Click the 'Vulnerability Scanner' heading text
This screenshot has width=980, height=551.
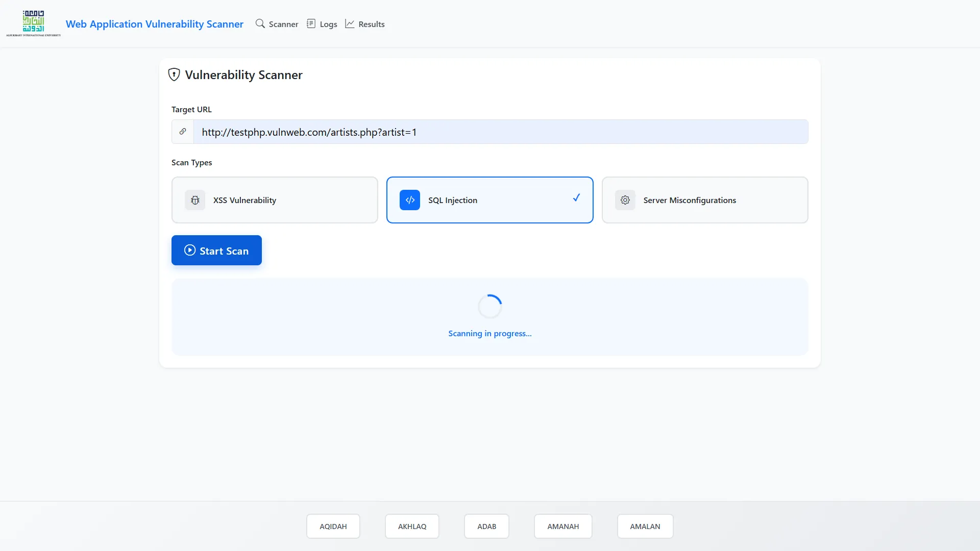point(243,74)
